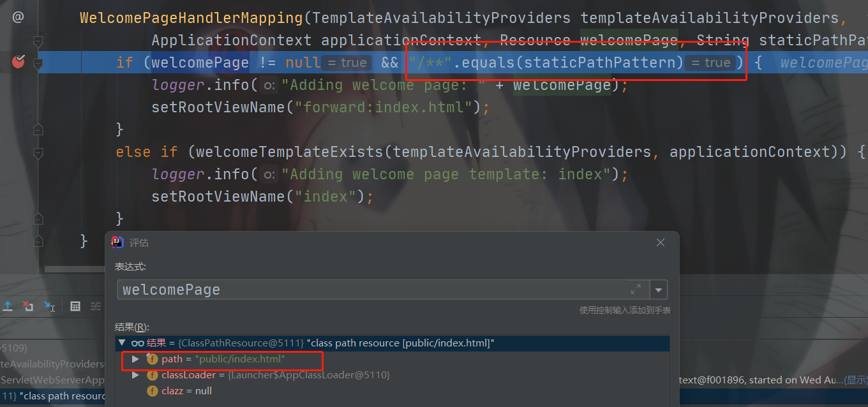The height and width of the screenshot is (407, 868).
Task: Click the welcomePage expression input field
Action: (x=383, y=290)
